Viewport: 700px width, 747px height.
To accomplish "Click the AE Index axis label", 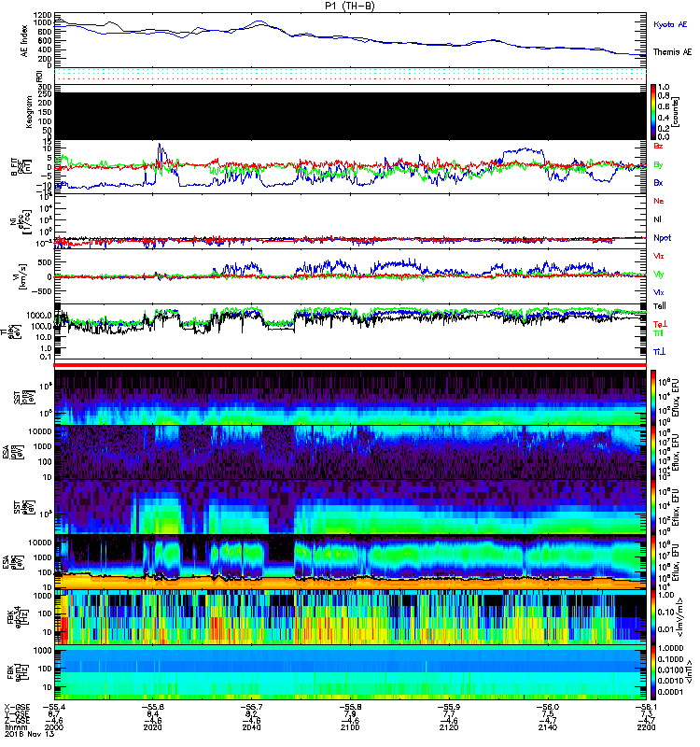I will coord(24,41).
